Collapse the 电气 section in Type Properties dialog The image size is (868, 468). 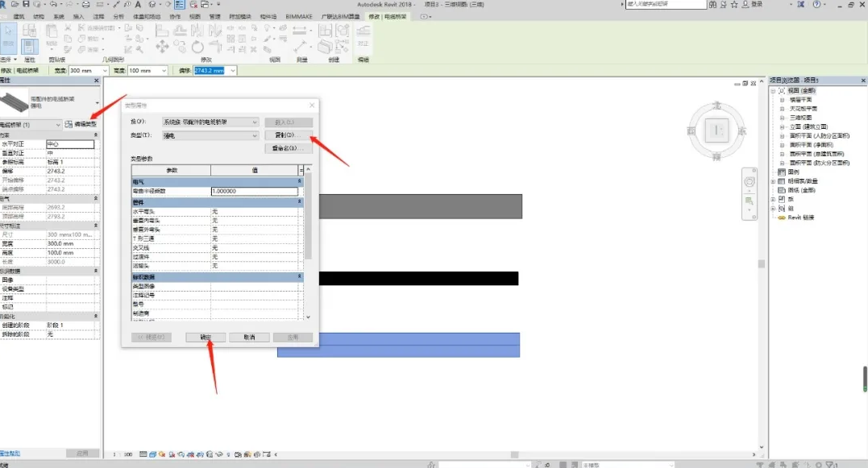click(300, 181)
